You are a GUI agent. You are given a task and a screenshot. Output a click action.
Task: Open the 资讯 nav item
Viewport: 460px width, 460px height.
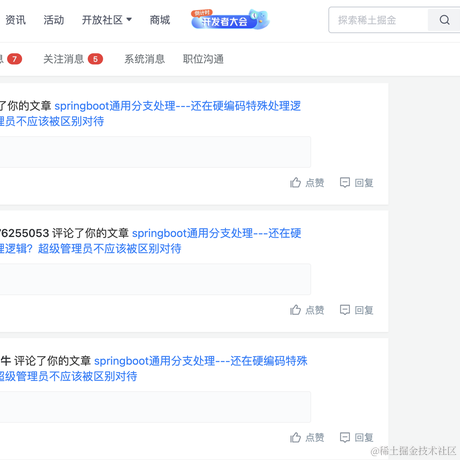(15, 20)
